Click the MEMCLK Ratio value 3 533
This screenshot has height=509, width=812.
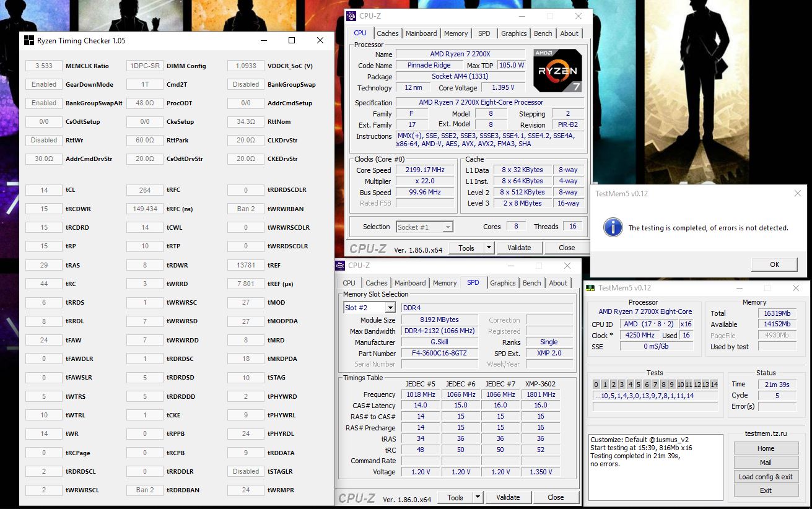pyautogui.click(x=44, y=66)
